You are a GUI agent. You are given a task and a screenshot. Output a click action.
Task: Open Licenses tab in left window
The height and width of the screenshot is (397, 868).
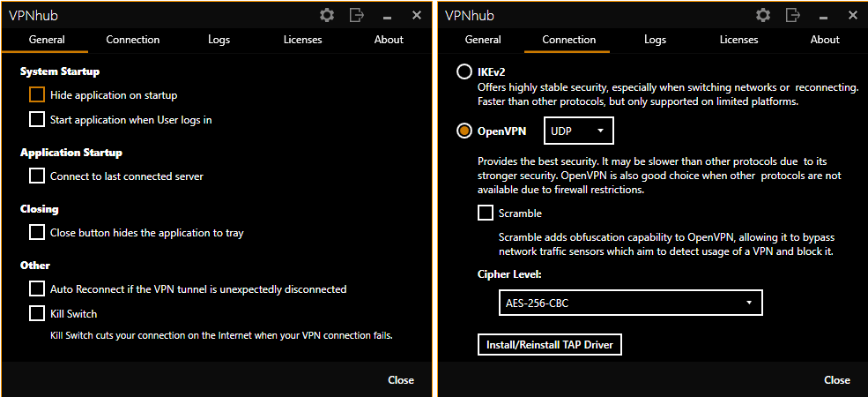(303, 40)
